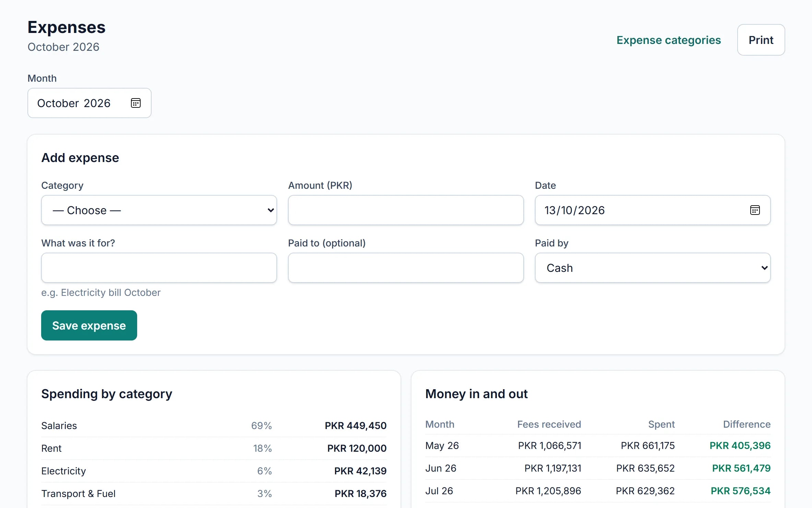Click the Transport & Fuel row
Viewport: 812px width, 508px height.
click(x=214, y=494)
